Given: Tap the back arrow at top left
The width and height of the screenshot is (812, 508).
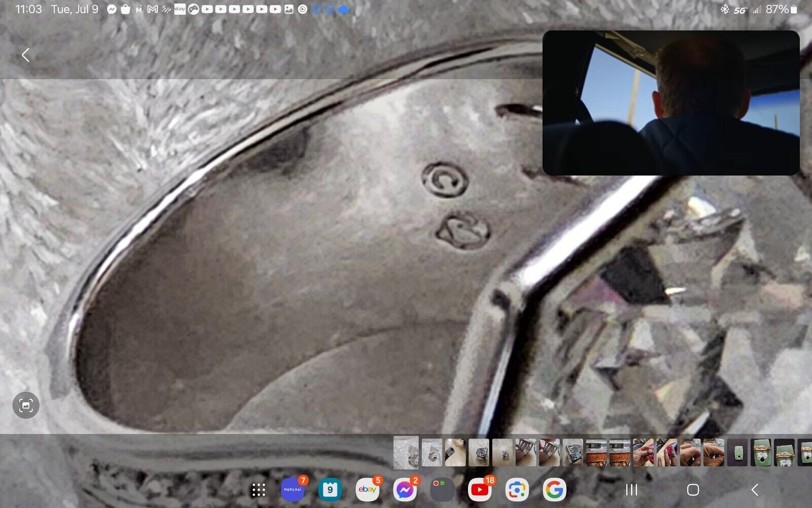Looking at the screenshot, I should (25, 55).
